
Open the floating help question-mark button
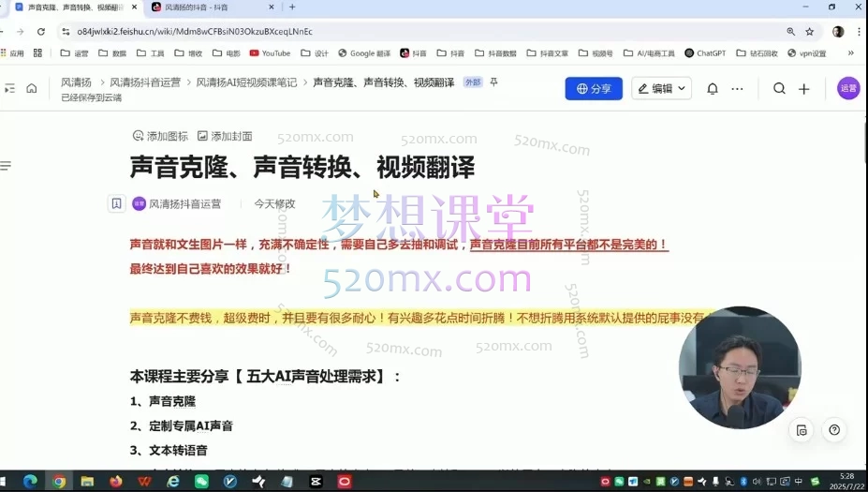point(835,430)
